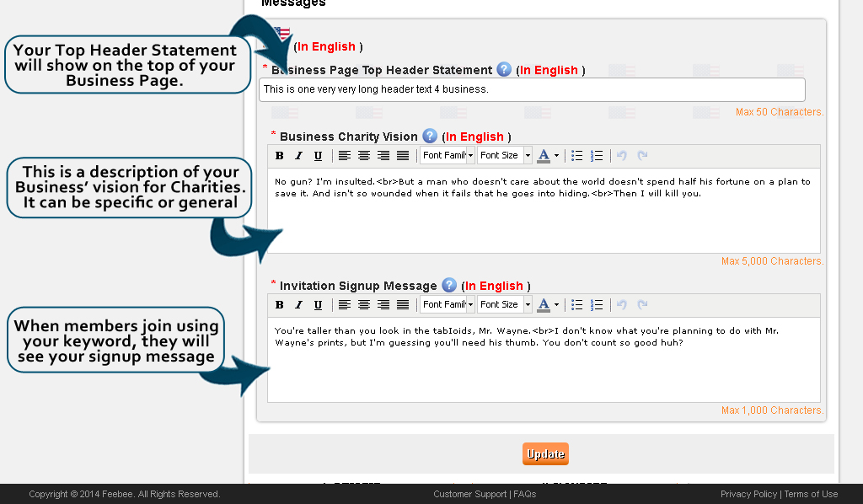Insert bullet list in Charity Vision editor
863x504 pixels.
pyautogui.click(x=577, y=156)
